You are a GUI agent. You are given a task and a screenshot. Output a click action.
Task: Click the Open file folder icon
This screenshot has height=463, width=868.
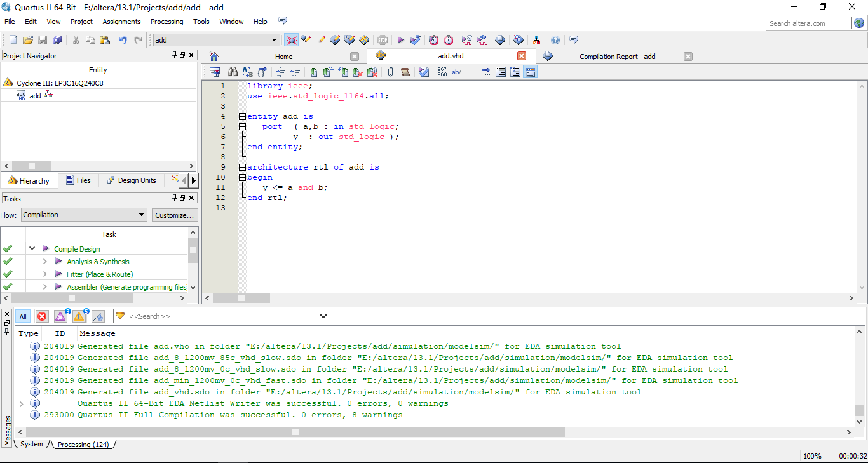click(28, 40)
